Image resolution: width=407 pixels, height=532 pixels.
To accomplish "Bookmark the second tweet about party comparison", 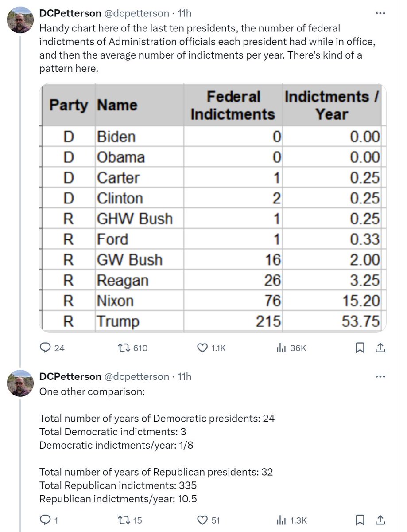I will pyautogui.click(x=360, y=520).
